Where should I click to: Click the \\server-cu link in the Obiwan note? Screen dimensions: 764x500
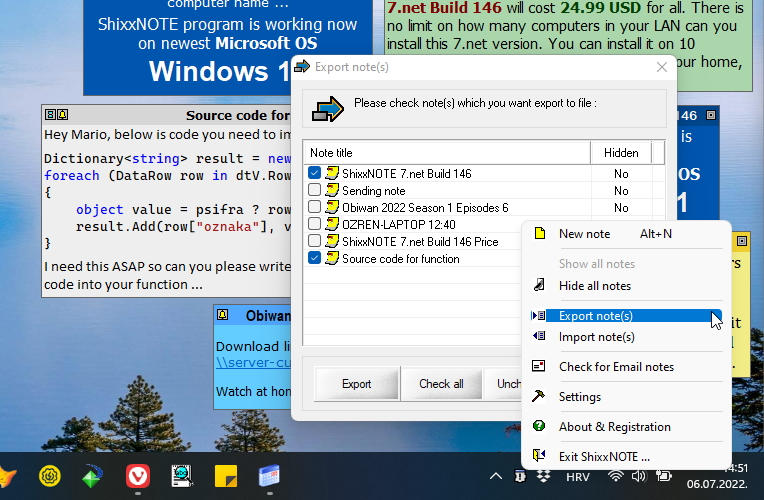click(x=253, y=363)
